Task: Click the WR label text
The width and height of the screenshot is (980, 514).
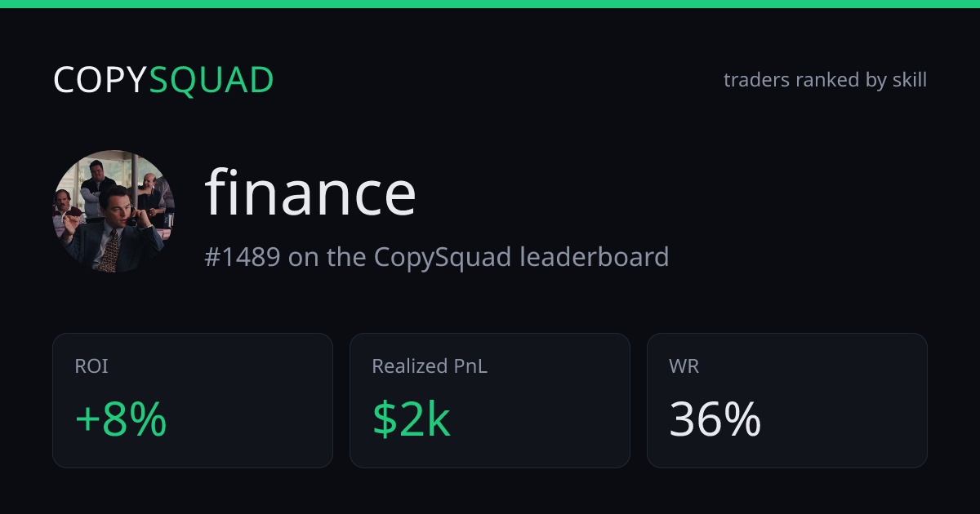Action: [684, 366]
